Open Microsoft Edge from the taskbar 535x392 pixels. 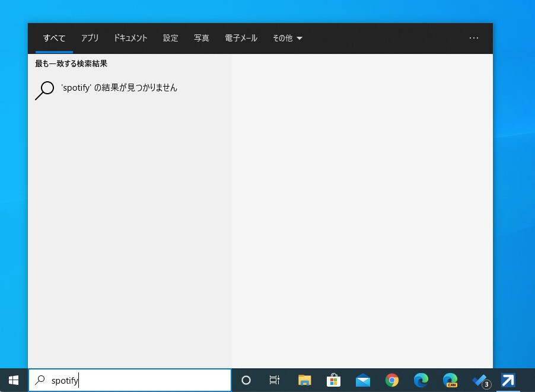point(421,380)
